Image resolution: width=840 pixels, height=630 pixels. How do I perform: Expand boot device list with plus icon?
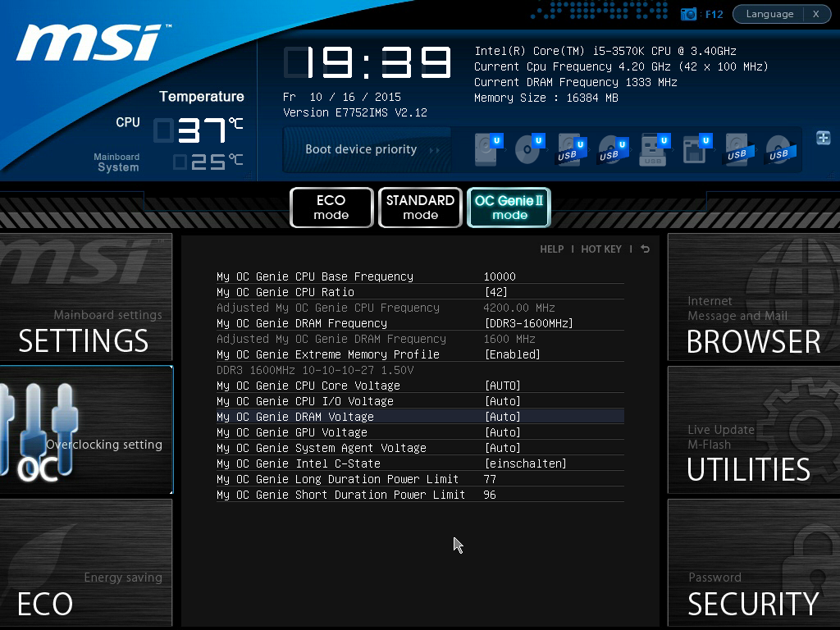tap(824, 138)
